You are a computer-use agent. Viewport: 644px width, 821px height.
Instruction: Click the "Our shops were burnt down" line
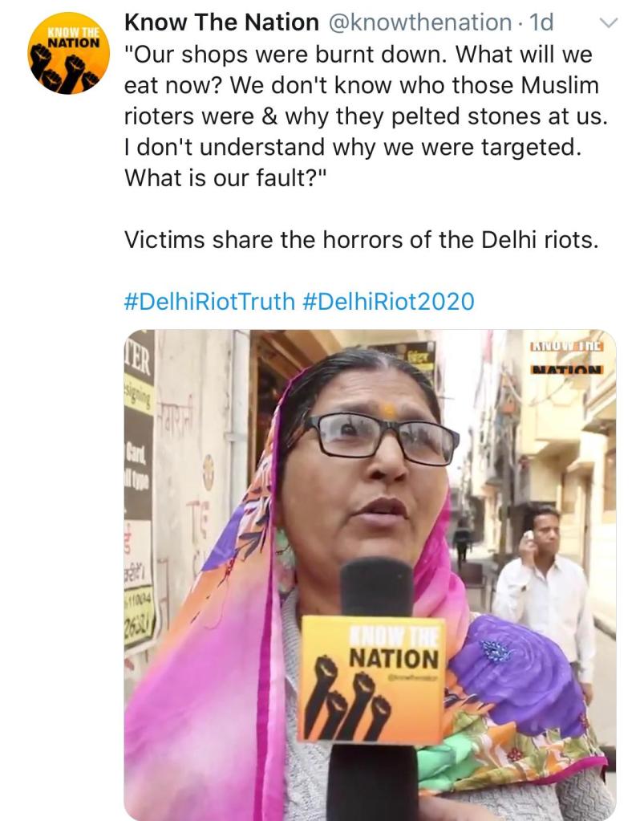[x=358, y=55]
